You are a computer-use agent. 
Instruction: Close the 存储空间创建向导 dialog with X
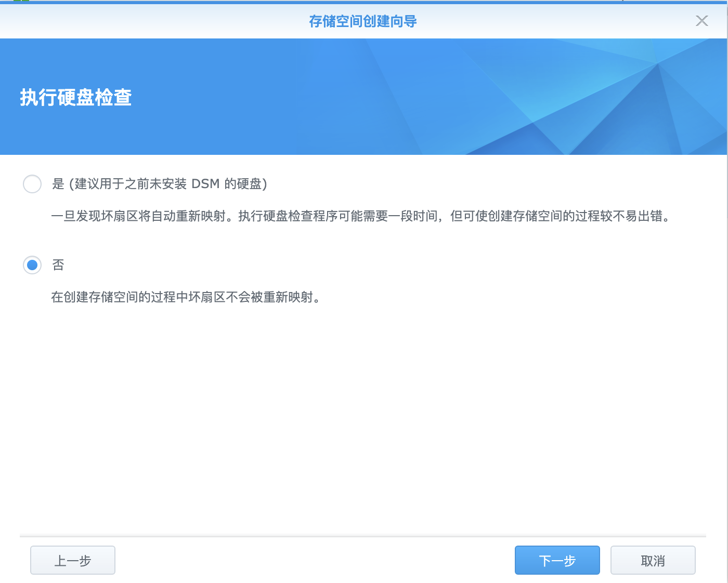702,21
